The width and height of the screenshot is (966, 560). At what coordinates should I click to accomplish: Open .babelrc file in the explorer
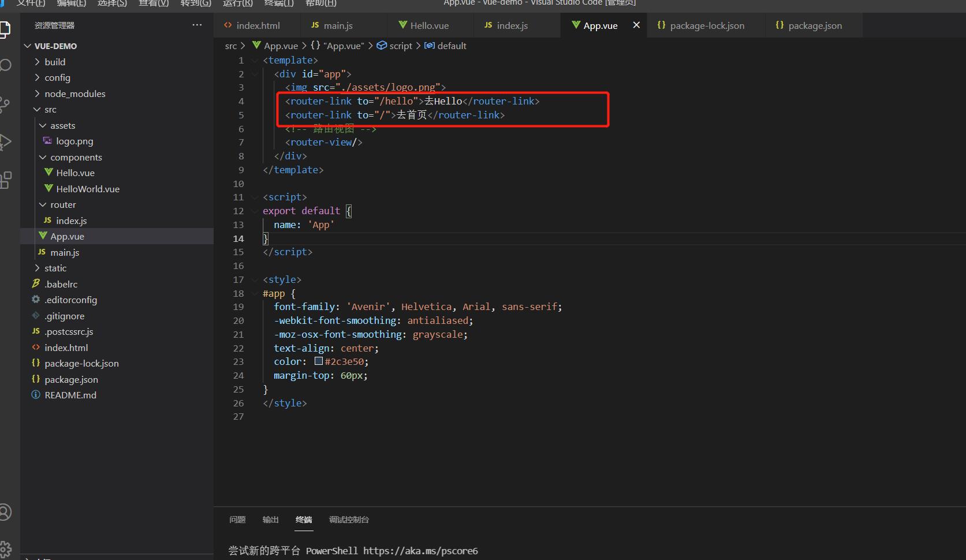click(x=61, y=284)
